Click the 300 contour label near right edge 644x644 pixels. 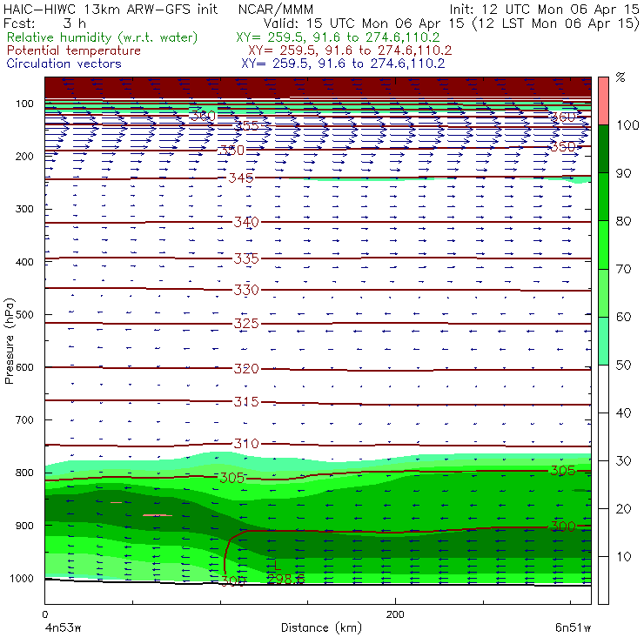click(x=563, y=527)
